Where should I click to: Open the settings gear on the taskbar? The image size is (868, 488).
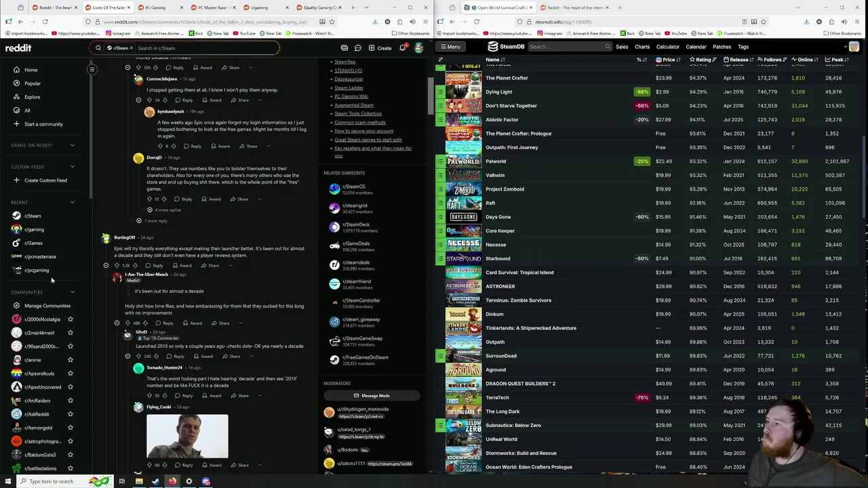click(189, 481)
